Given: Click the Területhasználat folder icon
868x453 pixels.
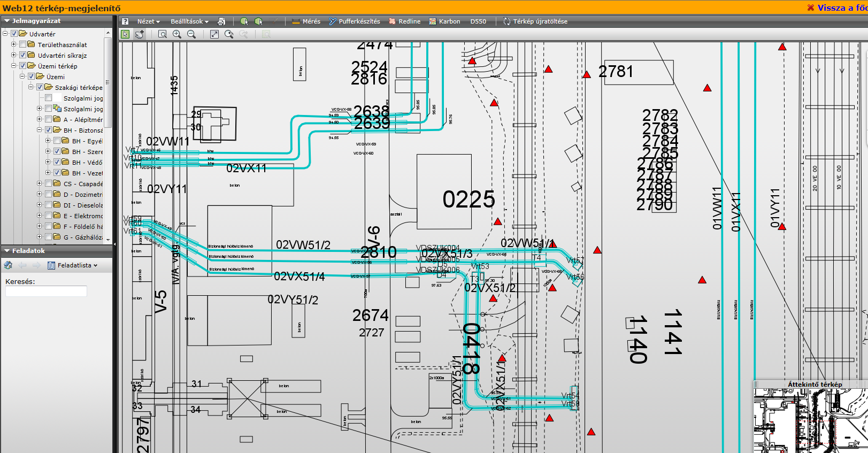Looking at the screenshot, I should [x=32, y=44].
